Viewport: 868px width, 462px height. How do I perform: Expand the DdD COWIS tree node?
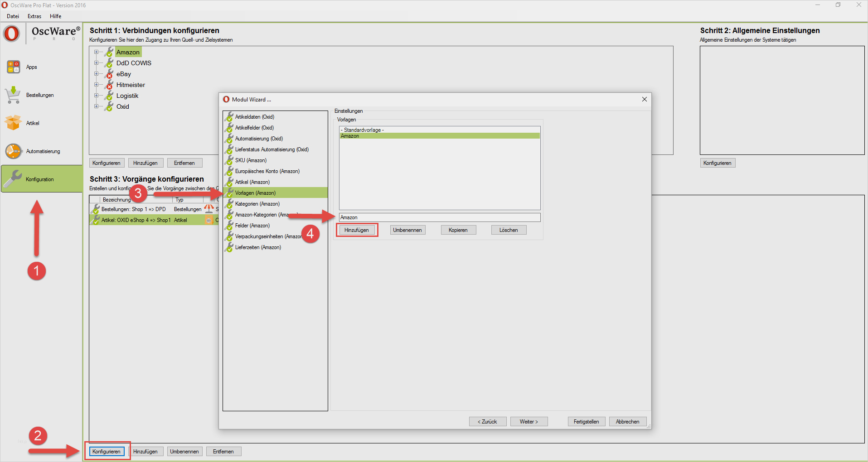pos(96,63)
